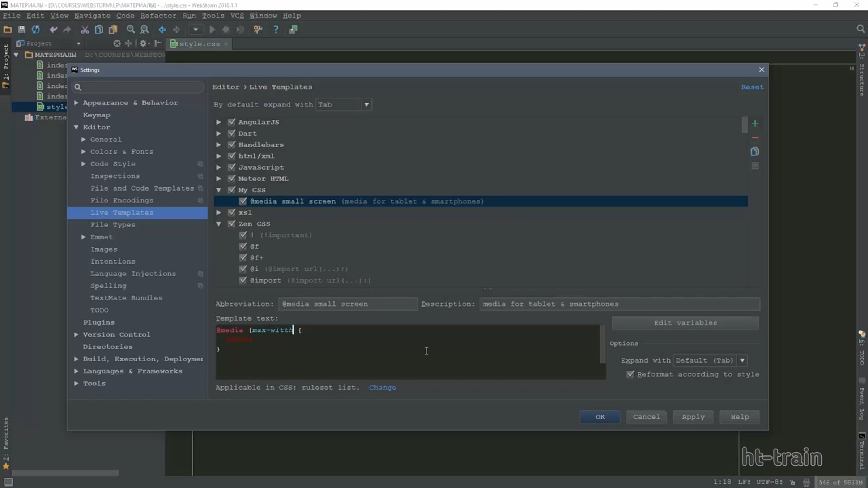Viewport: 868px width, 488px height.
Task: Click the Settings wrench toolbar icon
Action: coord(258,30)
